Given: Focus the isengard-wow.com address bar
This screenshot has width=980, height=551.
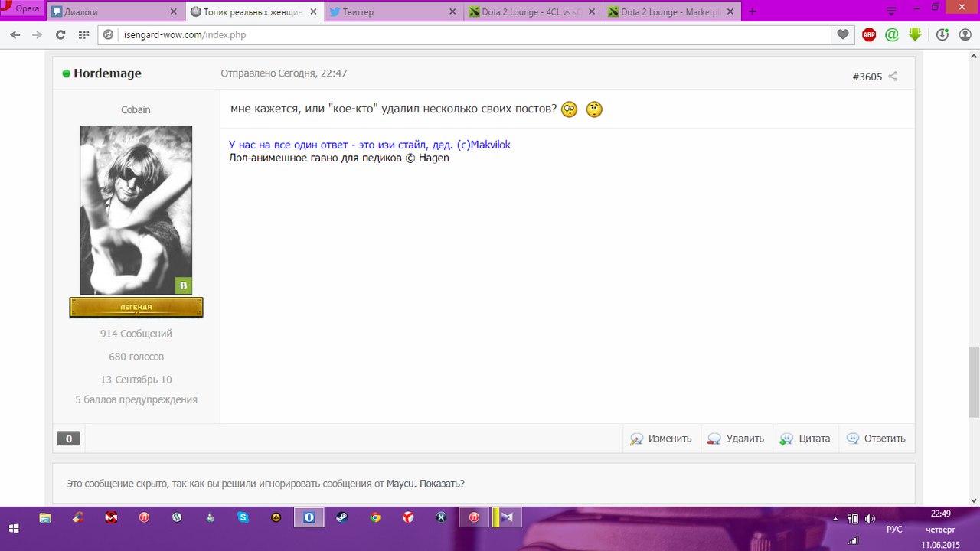Looking at the screenshot, I should 465,34.
